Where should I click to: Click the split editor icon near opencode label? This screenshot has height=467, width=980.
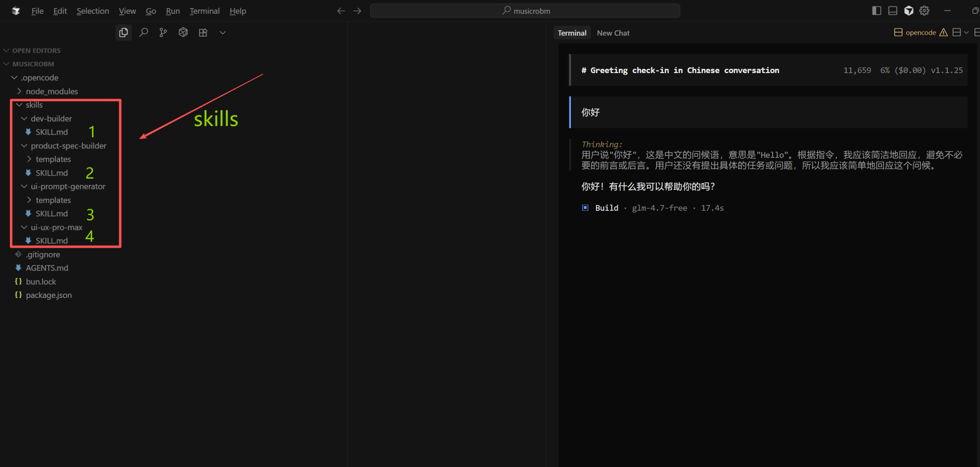(898, 32)
